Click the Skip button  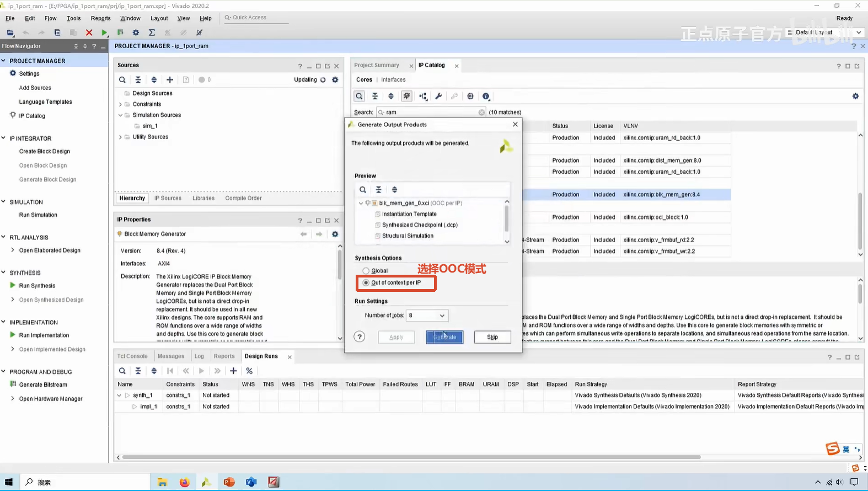pos(492,337)
